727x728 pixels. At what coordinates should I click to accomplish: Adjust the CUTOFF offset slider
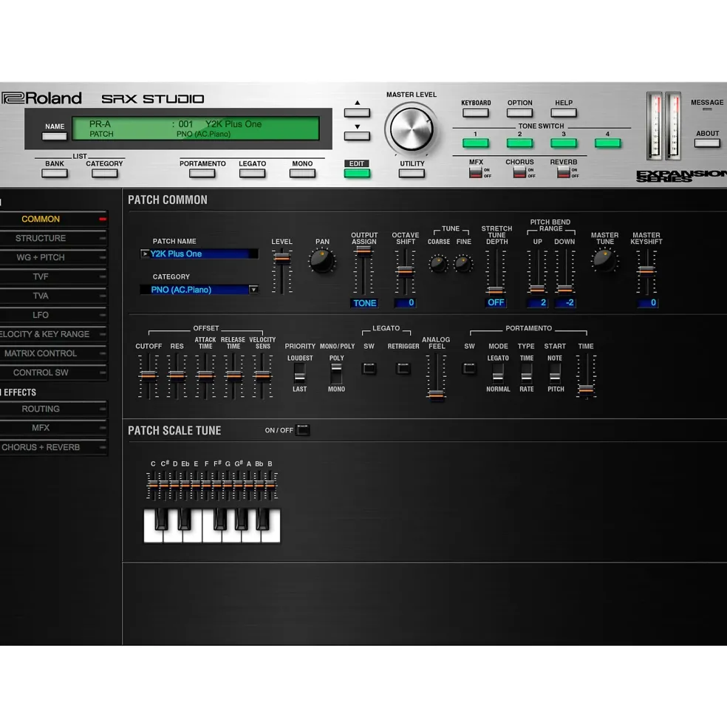click(148, 375)
